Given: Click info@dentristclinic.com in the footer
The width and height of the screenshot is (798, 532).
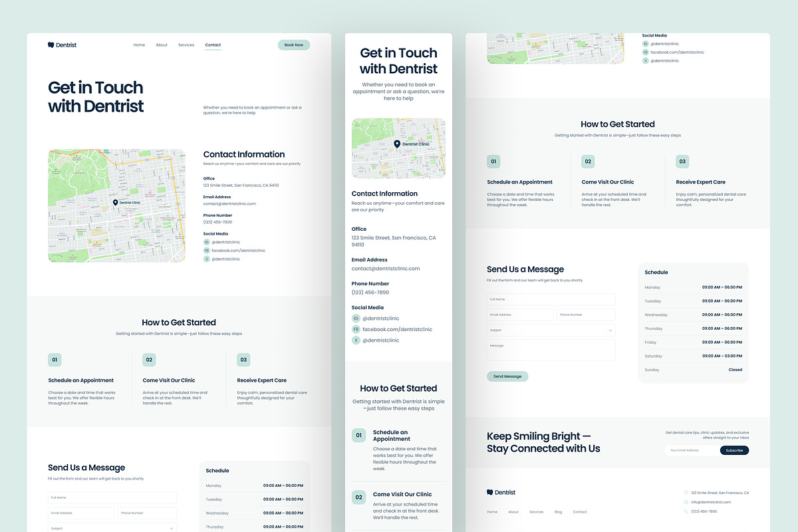Looking at the screenshot, I should pyautogui.click(x=711, y=502).
